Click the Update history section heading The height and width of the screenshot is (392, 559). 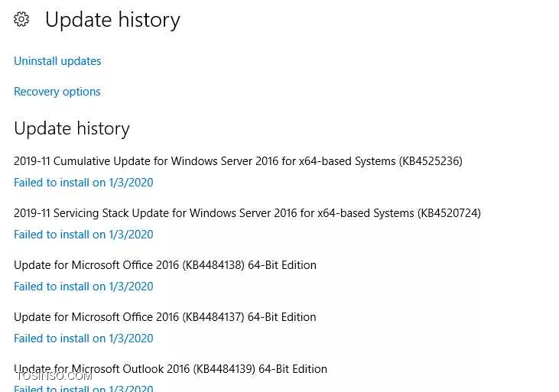pyautogui.click(x=72, y=128)
